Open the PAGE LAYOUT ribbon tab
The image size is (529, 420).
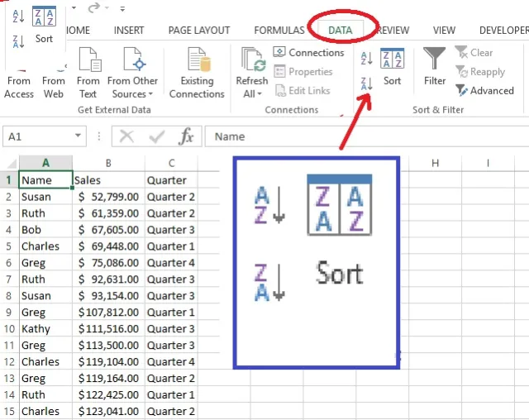199,31
